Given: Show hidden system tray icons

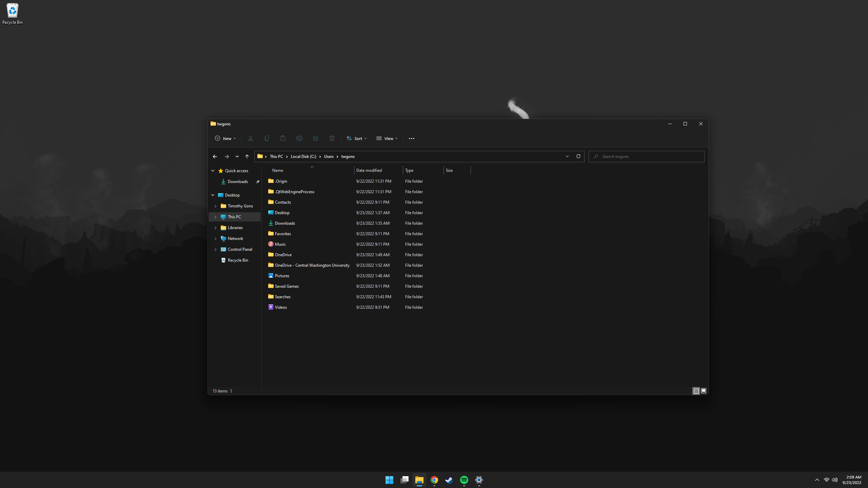Looking at the screenshot, I should [817, 480].
